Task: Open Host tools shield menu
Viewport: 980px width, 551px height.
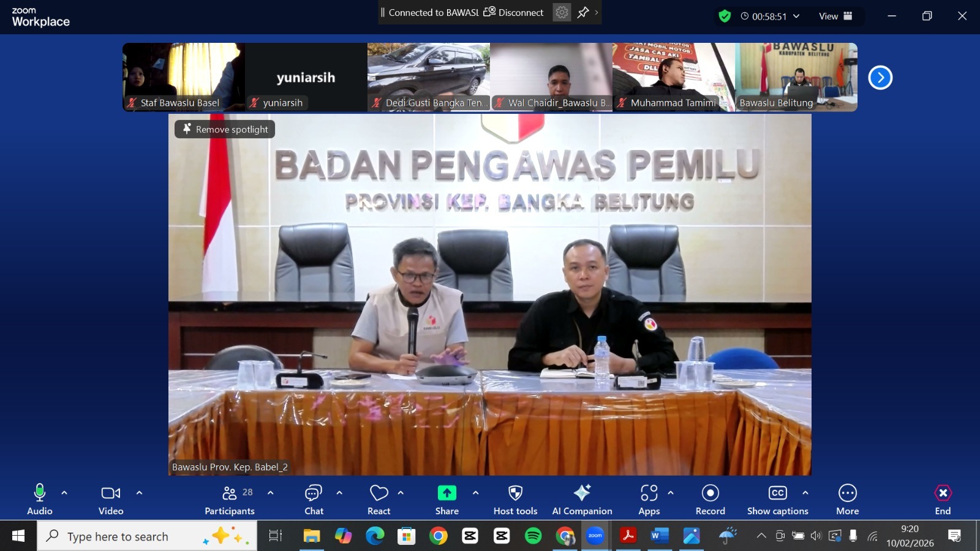Action: (516, 500)
